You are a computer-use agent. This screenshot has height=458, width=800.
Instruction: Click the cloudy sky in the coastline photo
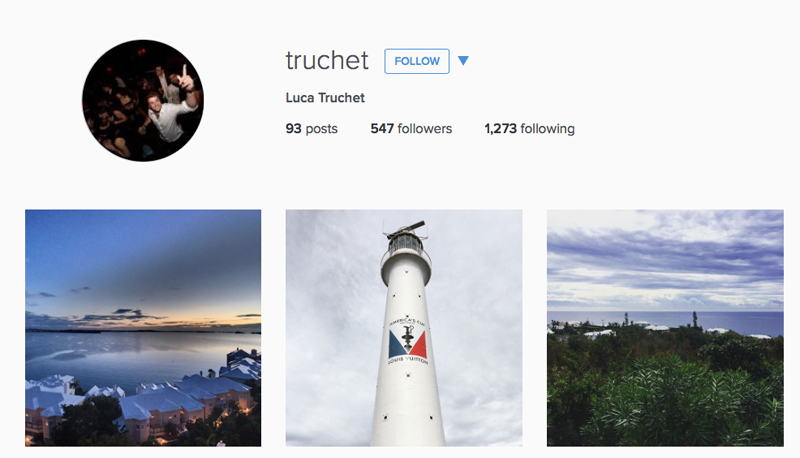[x=665, y=260]
